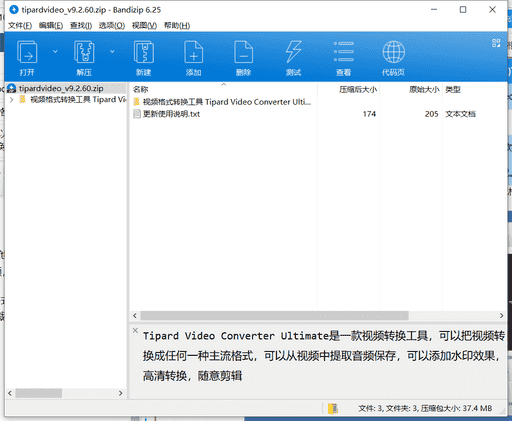Click the folder icon in file list

(137, 102)
